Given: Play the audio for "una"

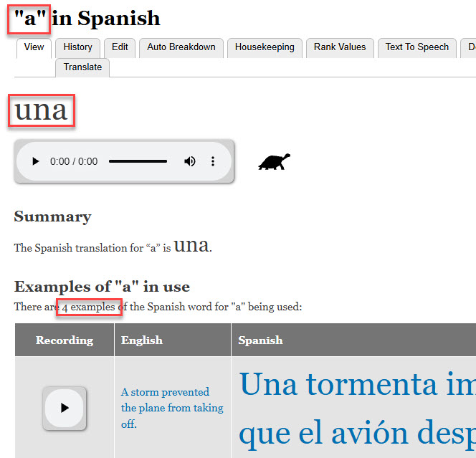Looking at the screenshot, I should coord(36,162).
